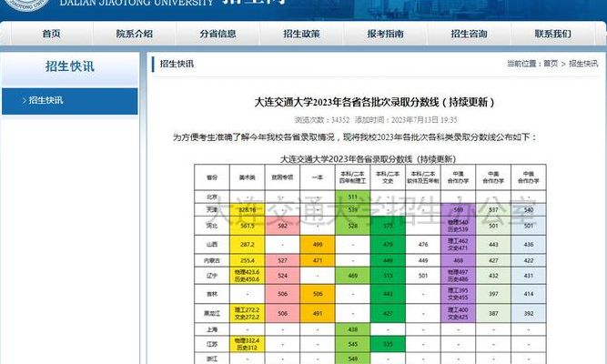Select the article title 大连交通大学2023年各省各批次录取分数线
Screen dimensions: 607x364
click(x=374, y=102)
